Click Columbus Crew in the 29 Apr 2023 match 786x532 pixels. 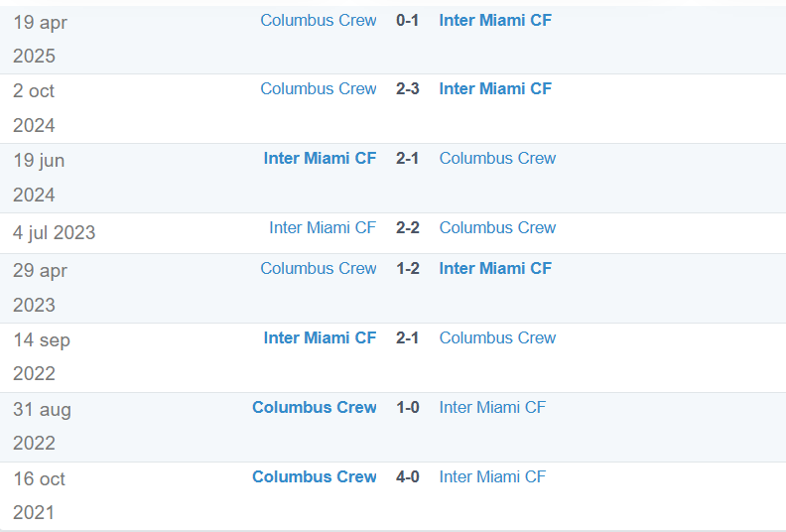(x=318, y=268)
